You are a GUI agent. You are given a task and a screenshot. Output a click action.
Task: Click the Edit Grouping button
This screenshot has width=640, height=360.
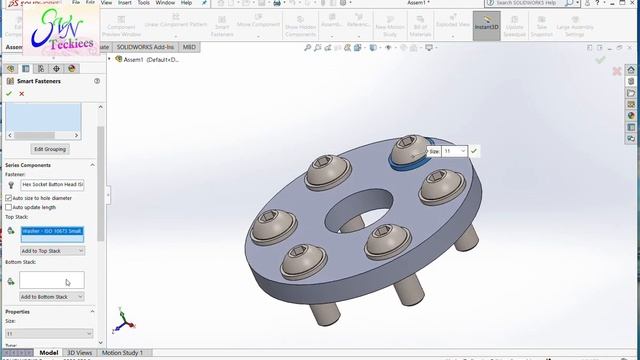50,149
